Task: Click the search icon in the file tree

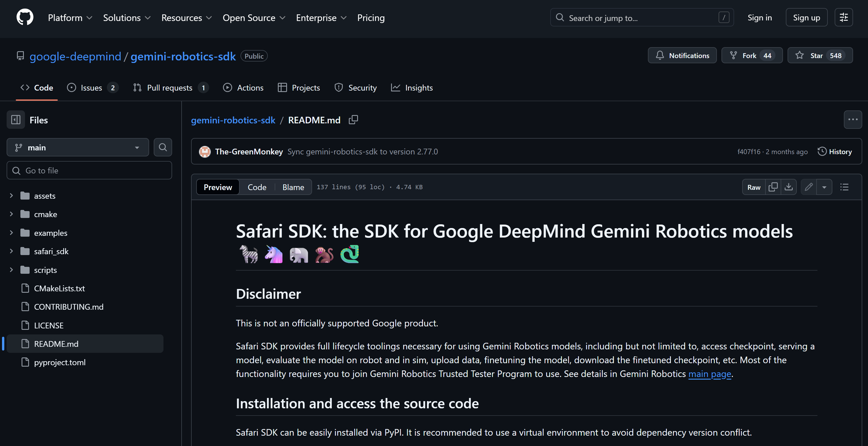Action: [163, 147]
